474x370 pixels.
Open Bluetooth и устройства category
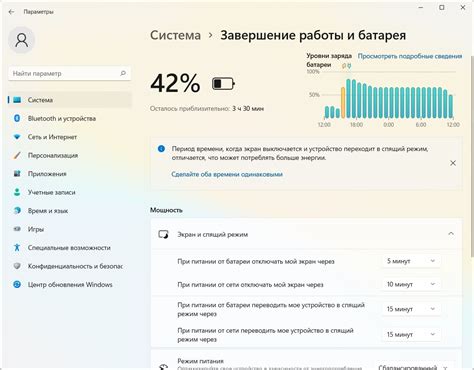tap(70, 118)
